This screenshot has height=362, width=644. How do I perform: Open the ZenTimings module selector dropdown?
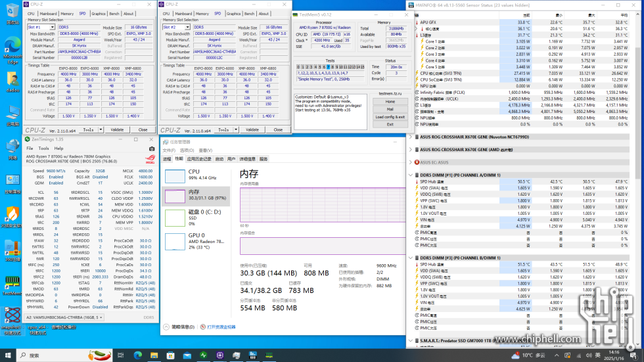(64, 317)
